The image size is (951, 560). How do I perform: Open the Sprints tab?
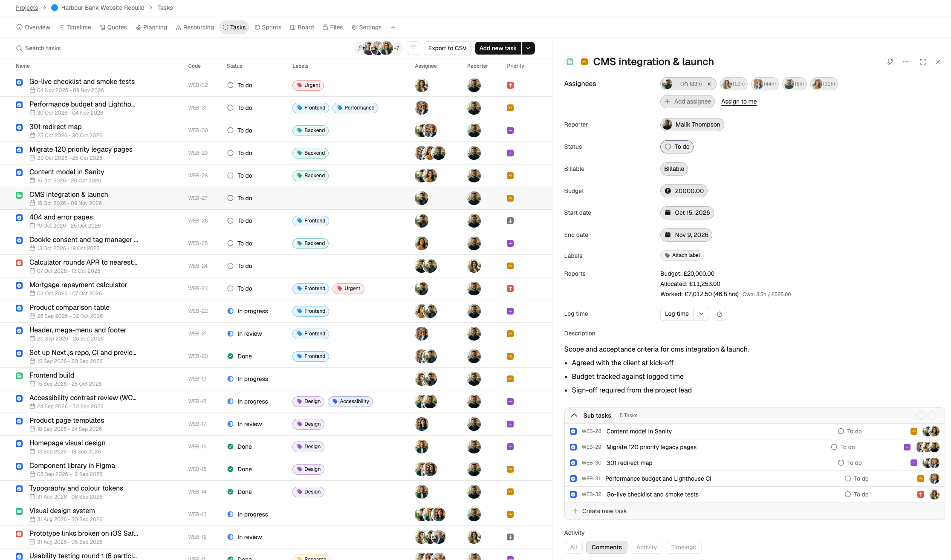click(268, 27)
